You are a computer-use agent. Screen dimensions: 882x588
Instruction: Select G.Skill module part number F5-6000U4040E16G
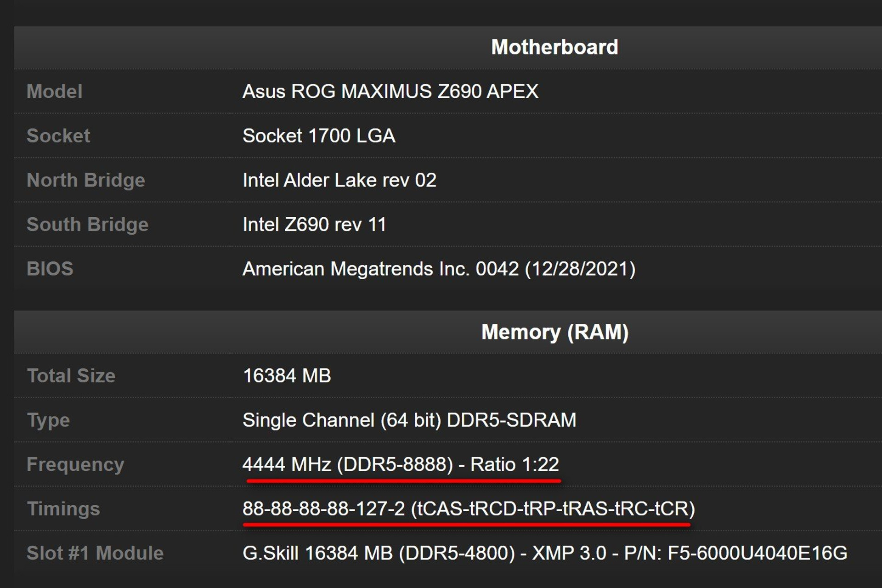coord(757,553)
